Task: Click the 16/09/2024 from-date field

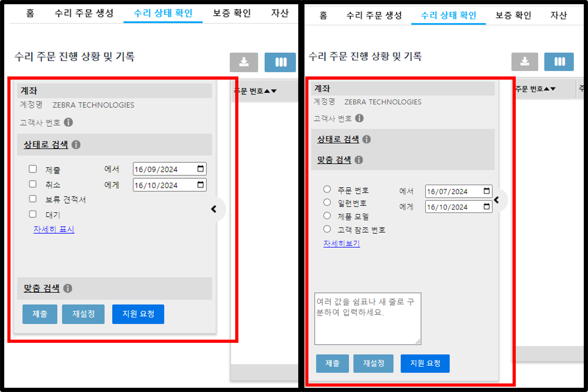Action: point(170,169)
